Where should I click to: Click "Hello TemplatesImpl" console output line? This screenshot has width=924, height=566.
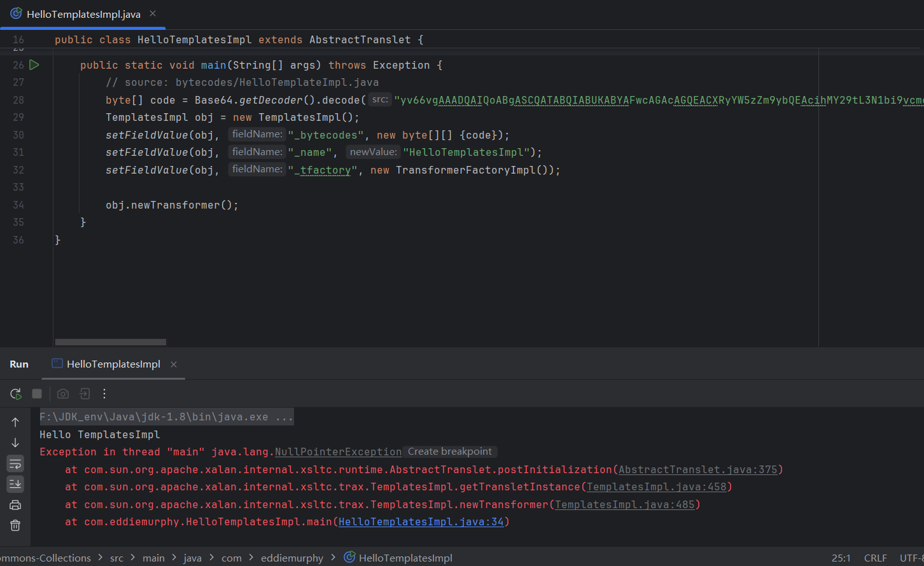pyautogui.click(x=100, y=434)
